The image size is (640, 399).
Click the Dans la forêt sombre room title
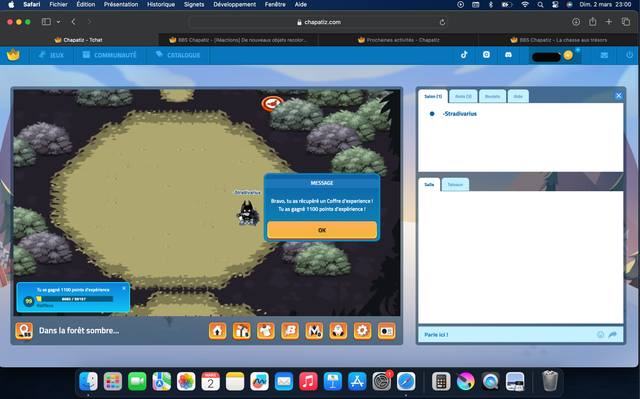pyautogui.click(x=79, y=330)
